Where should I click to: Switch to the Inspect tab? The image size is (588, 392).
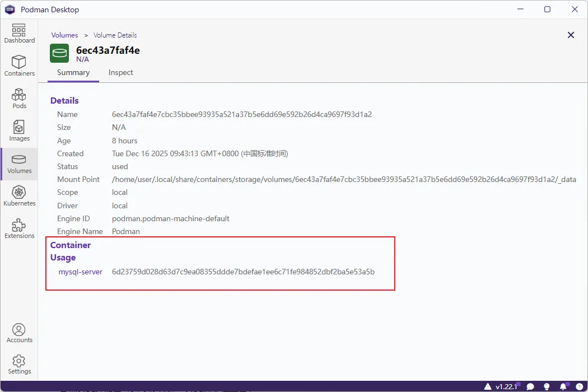(x=120, y=72)
